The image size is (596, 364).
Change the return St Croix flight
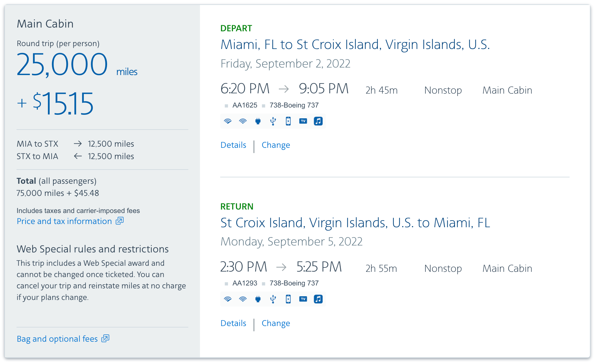click(276, 323)
